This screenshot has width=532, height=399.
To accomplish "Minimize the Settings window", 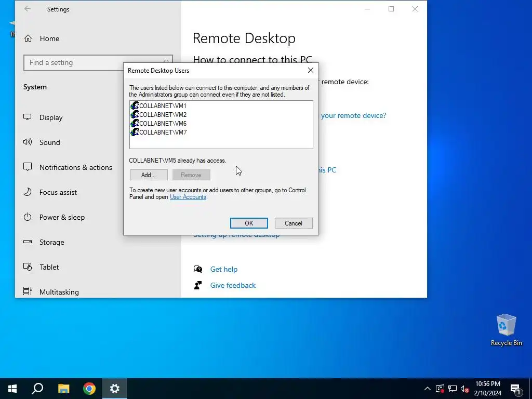I will click(367, 9).
